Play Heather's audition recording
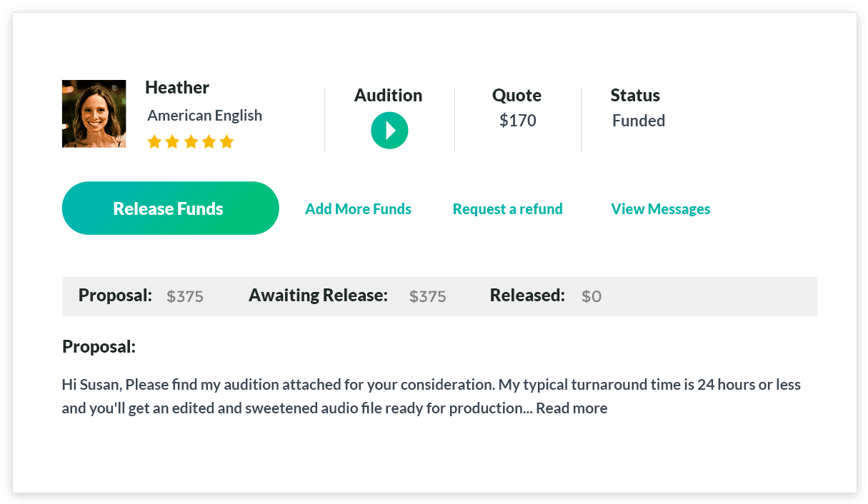The height and width of the screenshot is (504, 868). tap(389, 131)
